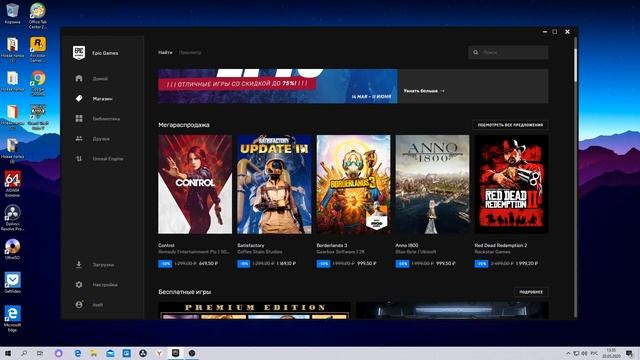Viewport: 640px width, 360px height.
Task: Open Rockstar Games Launcher desktop icon
Action: point(38,49)
